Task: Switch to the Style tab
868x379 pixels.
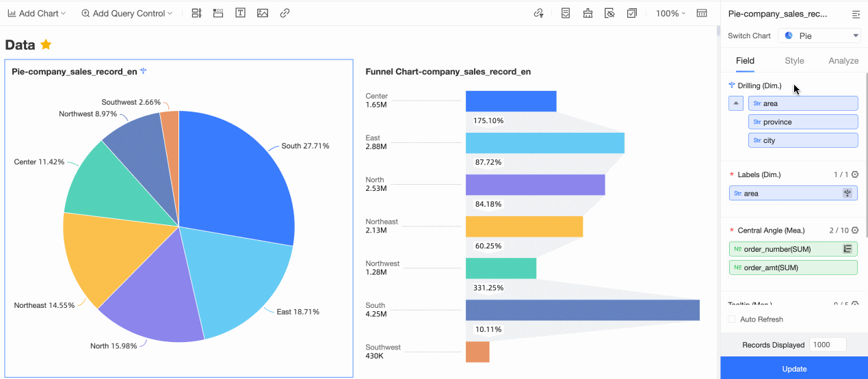Action: 794,61
